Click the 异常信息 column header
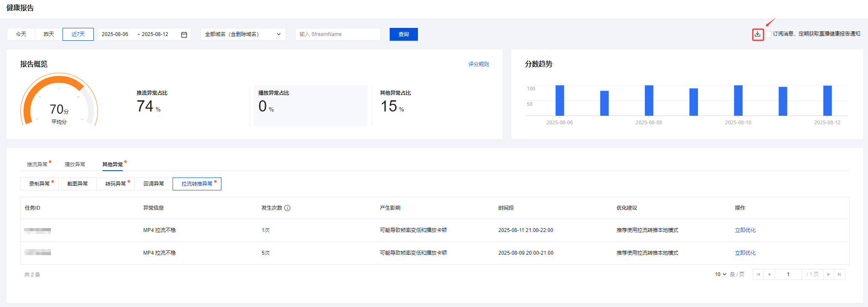 pyautogui.click(x=153, y=208)
